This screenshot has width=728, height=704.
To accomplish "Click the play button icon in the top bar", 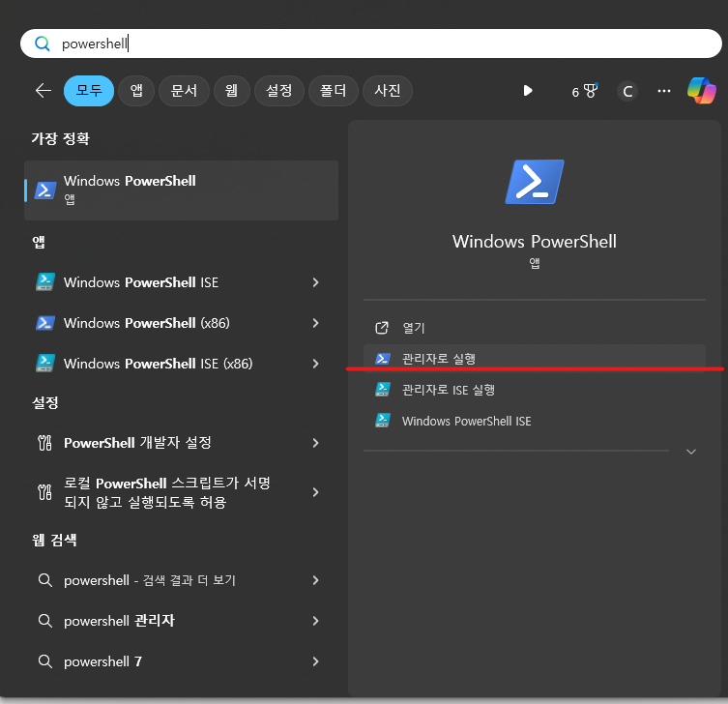I will click(528, 91).
